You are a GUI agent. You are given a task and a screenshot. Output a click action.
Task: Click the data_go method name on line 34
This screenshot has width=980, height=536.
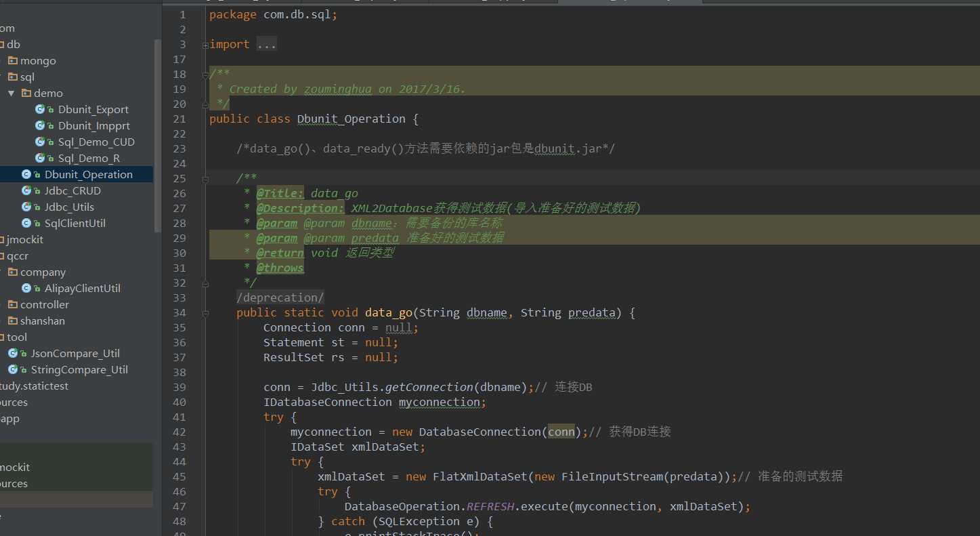pyautogui.click(x=389, y=312)
